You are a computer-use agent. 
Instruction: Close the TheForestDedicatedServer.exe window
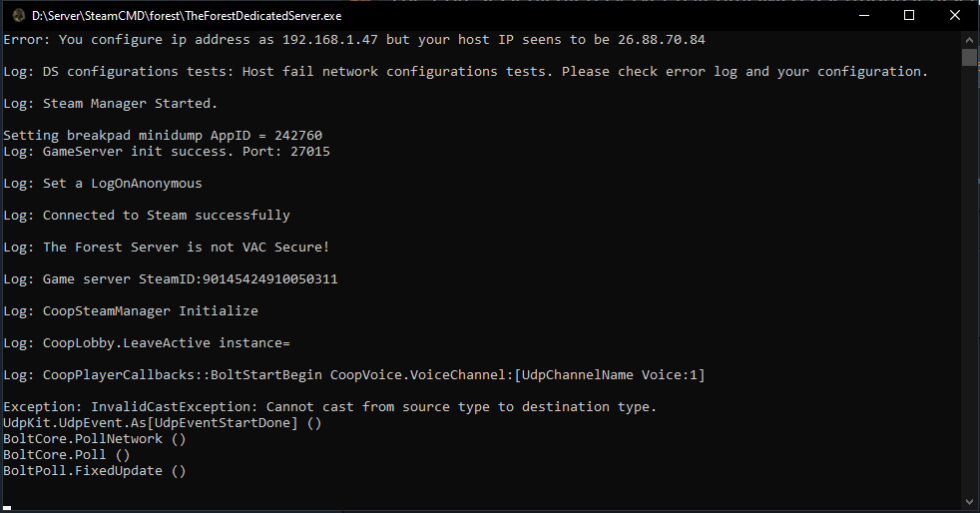point(955,15)
